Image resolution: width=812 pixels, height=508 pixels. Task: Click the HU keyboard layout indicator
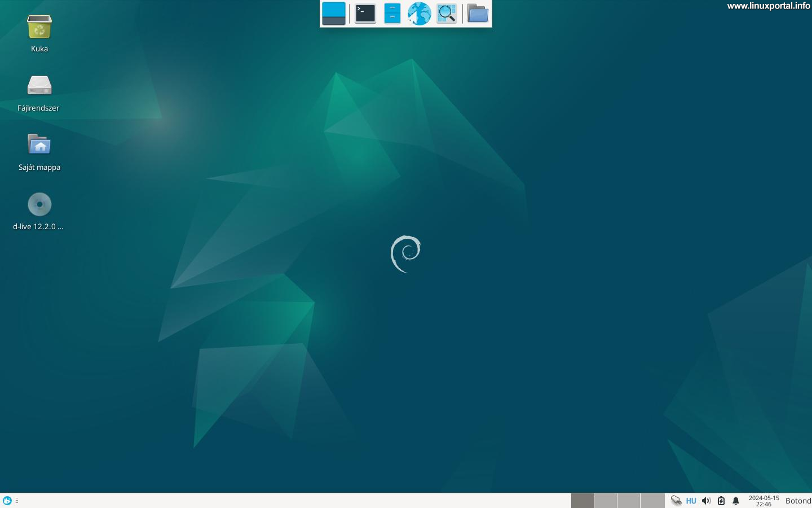(x=691, y=501)
